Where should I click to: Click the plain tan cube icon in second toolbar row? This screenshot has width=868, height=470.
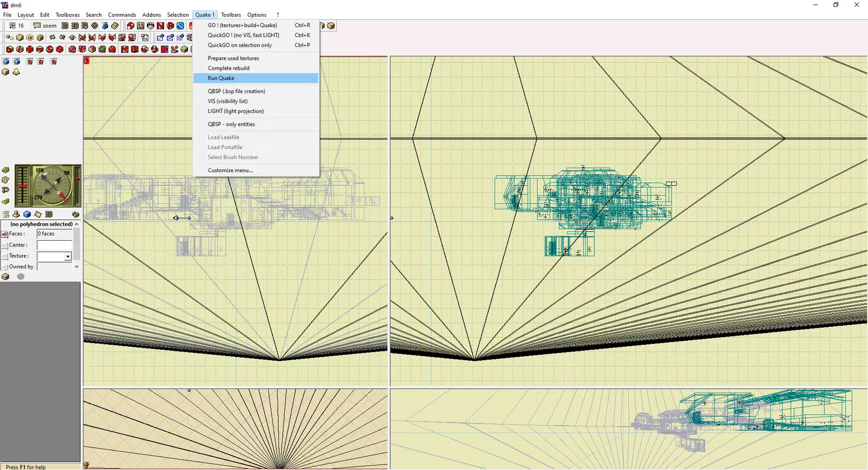40,37
